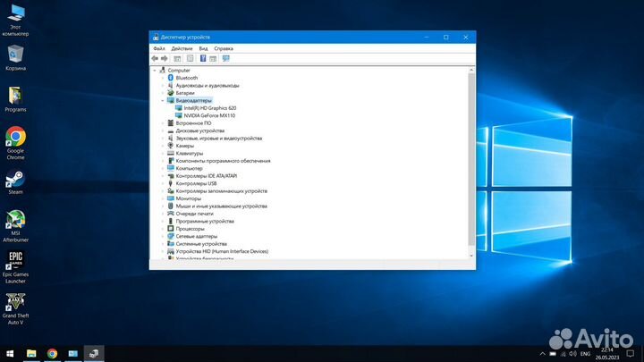Open File Explorer from the taskbar
Image resolution: width=644 pixels, height=362 pixels.
point(31,353)
